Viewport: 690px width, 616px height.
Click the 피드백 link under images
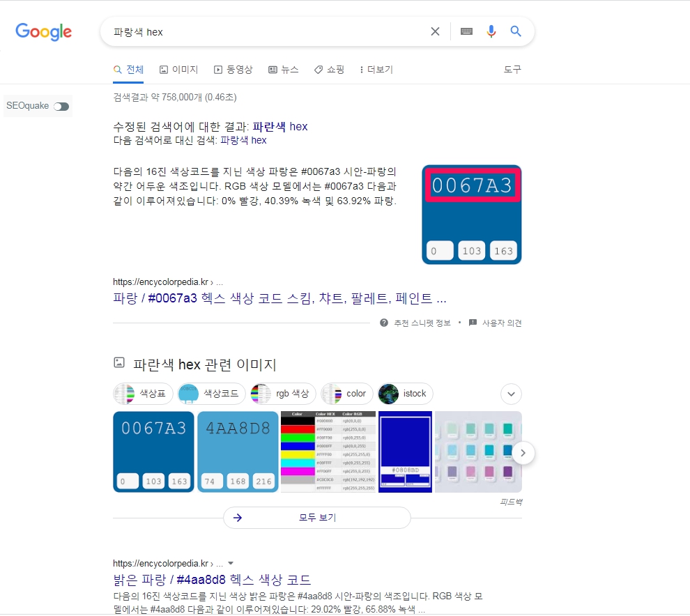pos(511,502)
